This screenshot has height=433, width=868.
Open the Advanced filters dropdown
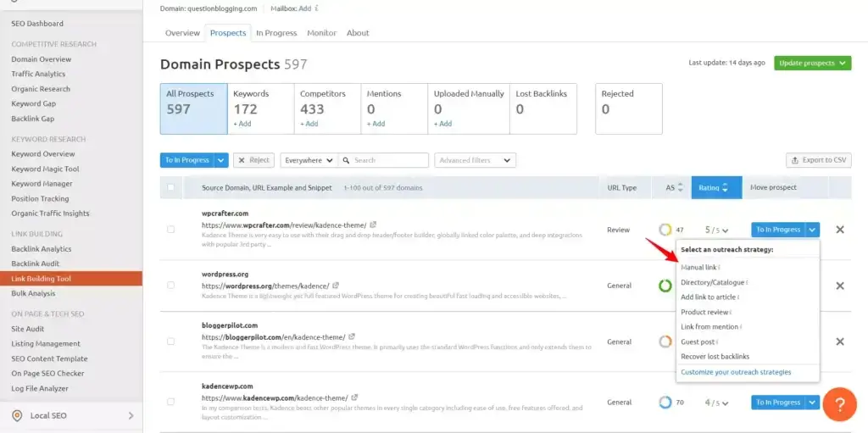pos(475,160)
